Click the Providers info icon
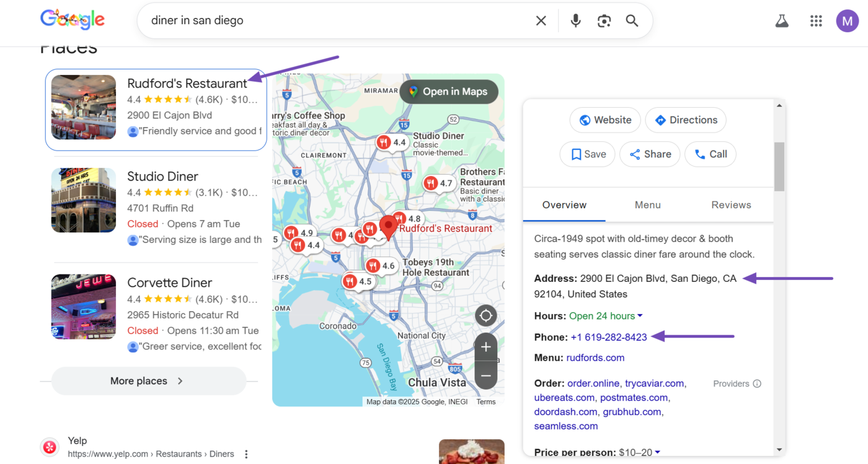This screenshot has width=868, height=464. (x=757, y=383)
